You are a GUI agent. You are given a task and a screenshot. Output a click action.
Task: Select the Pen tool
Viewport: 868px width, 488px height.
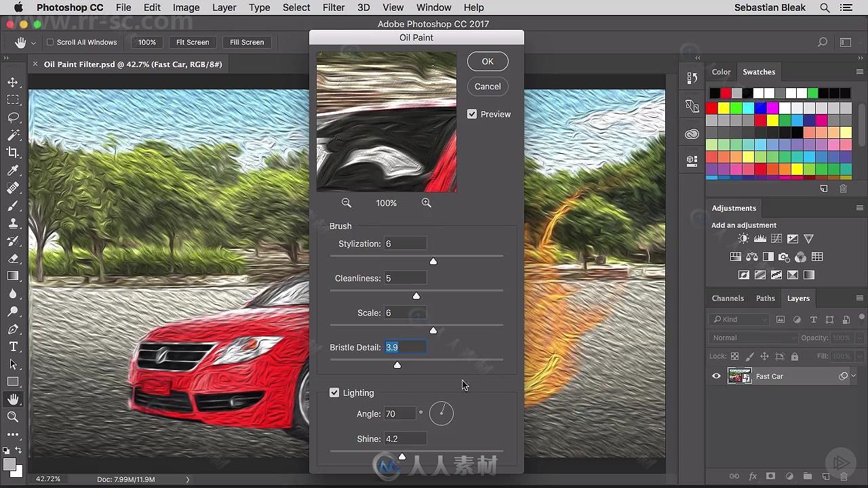click(13, 329)
